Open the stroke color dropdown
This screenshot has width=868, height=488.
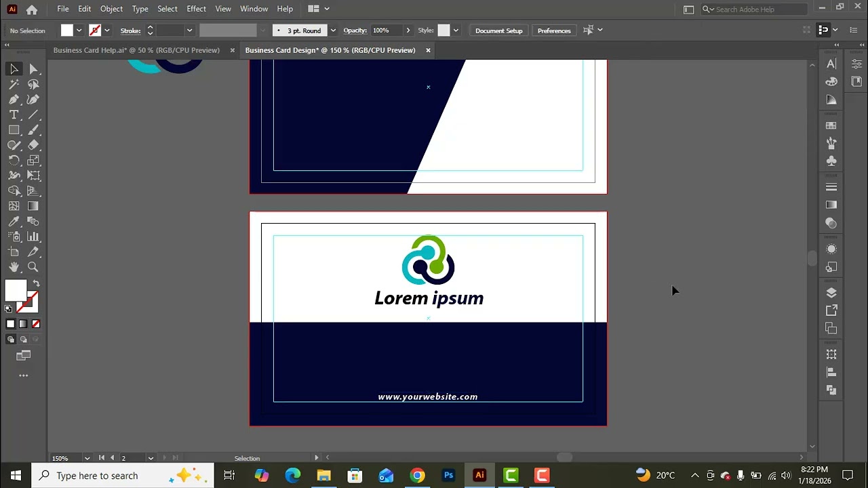point(106,30)
